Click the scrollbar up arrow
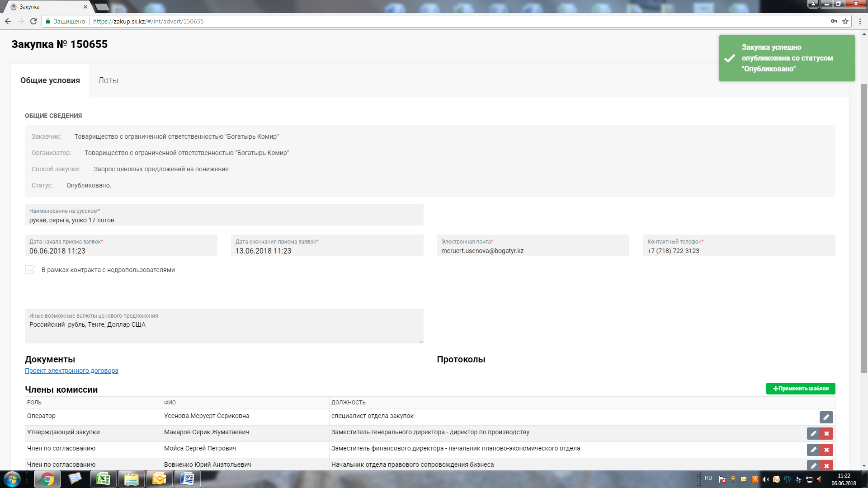Viewport: 868px width, 488px height. click(864, 34)
